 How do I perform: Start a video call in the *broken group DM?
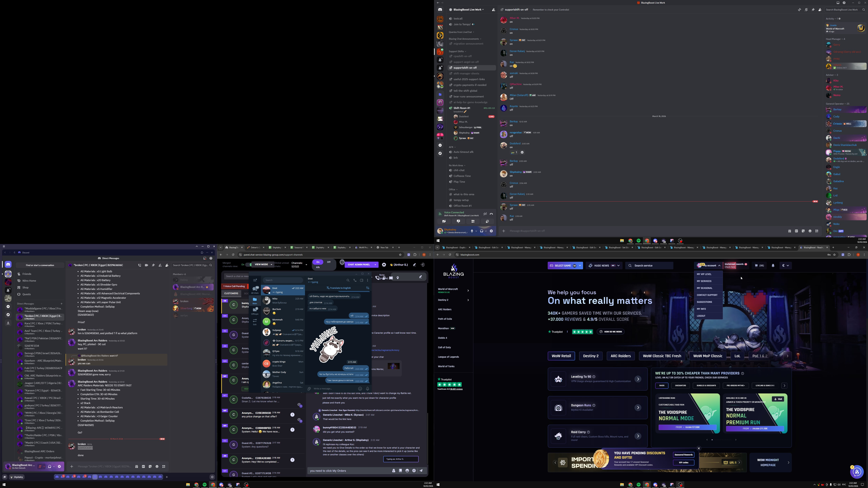pyautogui.click(x=146, y=265)
